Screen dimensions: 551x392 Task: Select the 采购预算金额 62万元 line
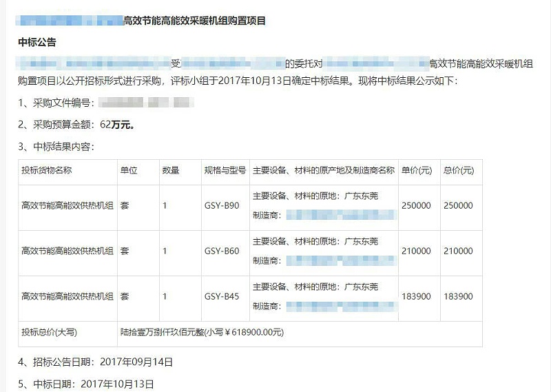76,125
